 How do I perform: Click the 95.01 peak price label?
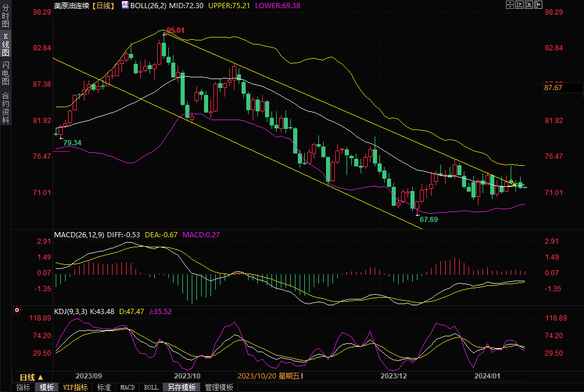pyautogui.click(x=175, y=30)
